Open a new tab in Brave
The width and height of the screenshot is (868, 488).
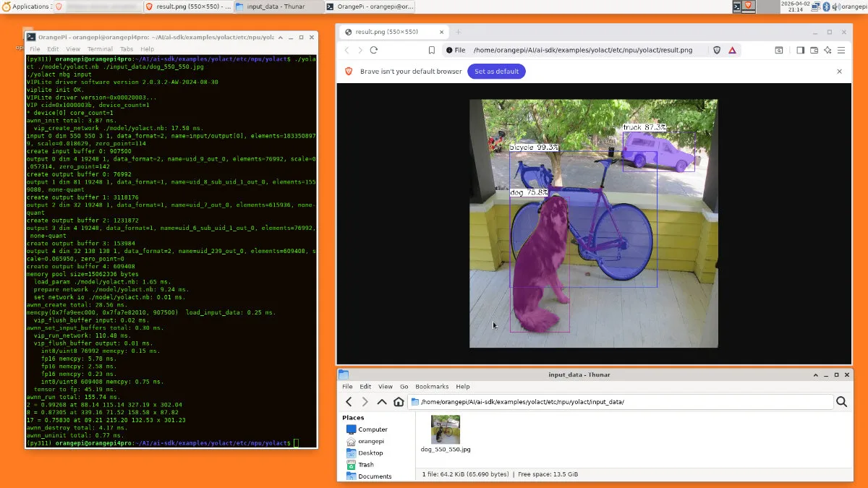click(x=458, y=32)
